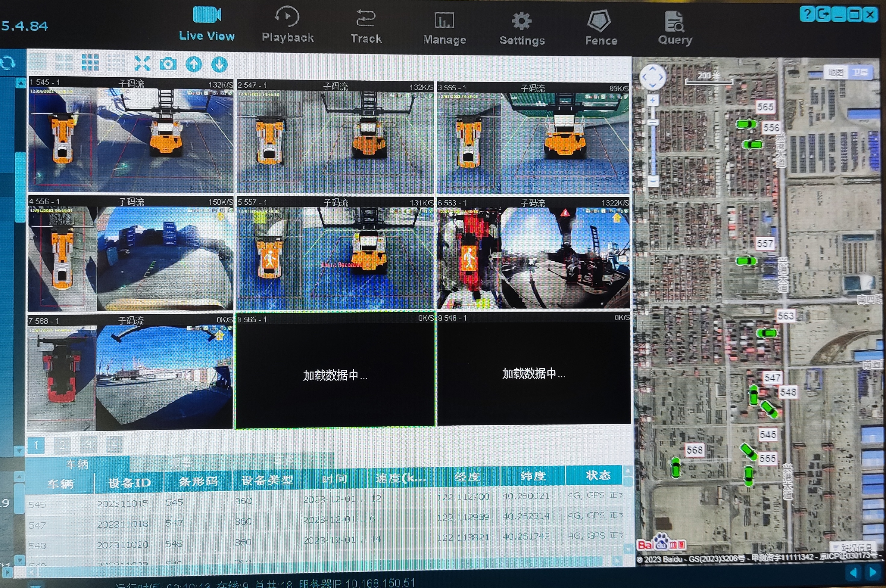Select the nine-window video layout
The image size is (886, 588).
[x=90, y=63]
